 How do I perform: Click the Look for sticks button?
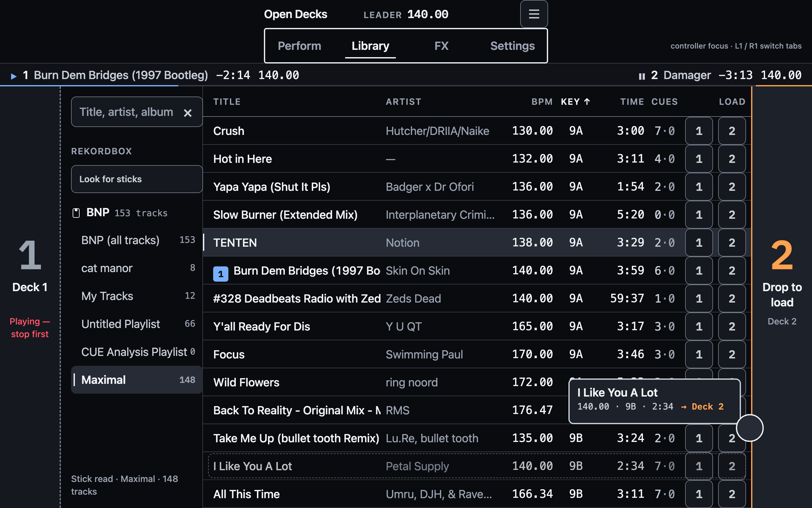tap(137, 179)
